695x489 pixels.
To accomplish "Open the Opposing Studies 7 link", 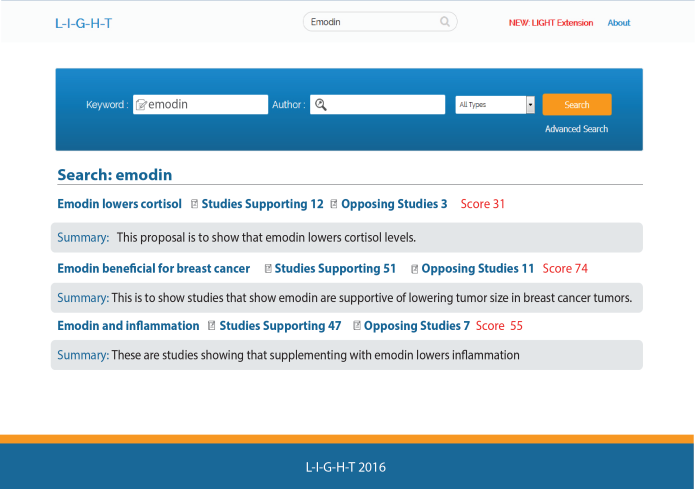I will (x=417, y=326).
